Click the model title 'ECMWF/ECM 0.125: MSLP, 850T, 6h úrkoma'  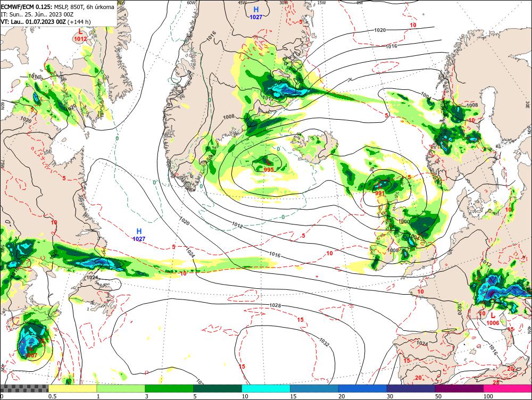coord(57,7)
